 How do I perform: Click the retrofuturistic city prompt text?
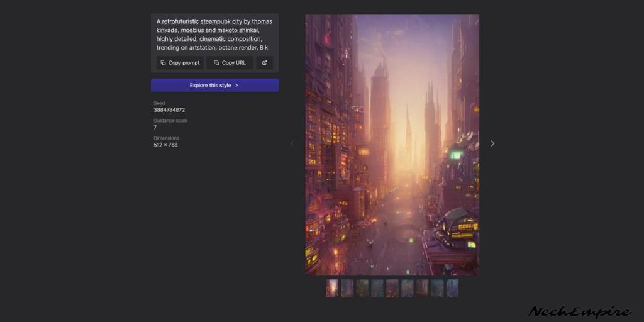pos(214,35)
